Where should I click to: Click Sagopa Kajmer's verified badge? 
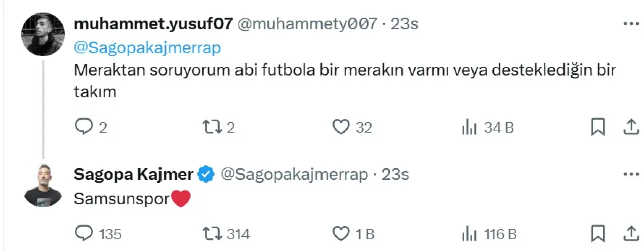coord(207,175)
